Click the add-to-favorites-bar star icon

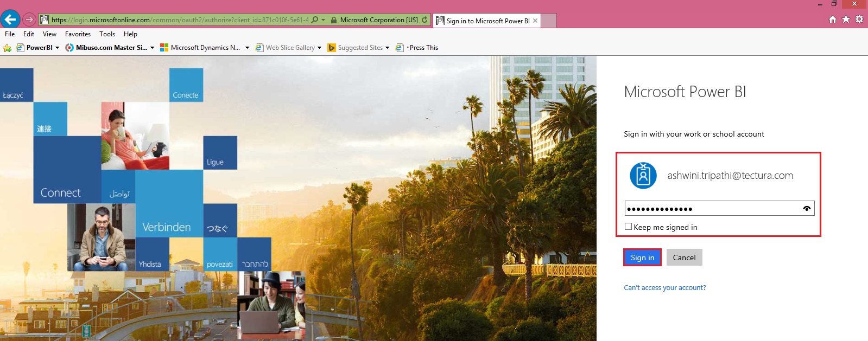7,48
